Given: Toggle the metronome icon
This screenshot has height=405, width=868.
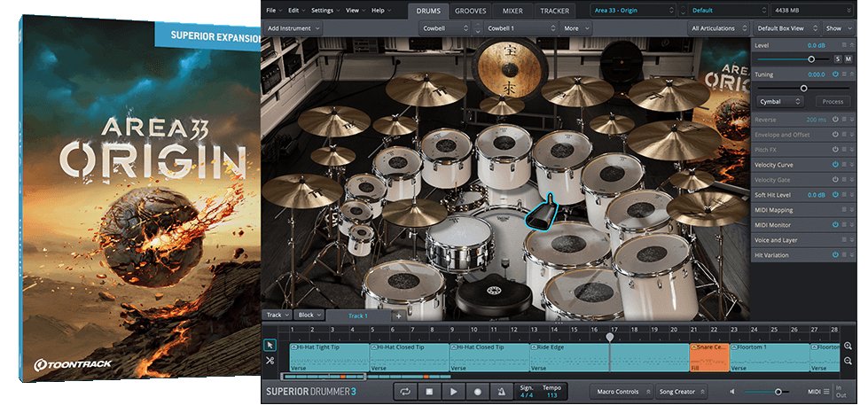Looking at the screenshot, I should (502, 391).
